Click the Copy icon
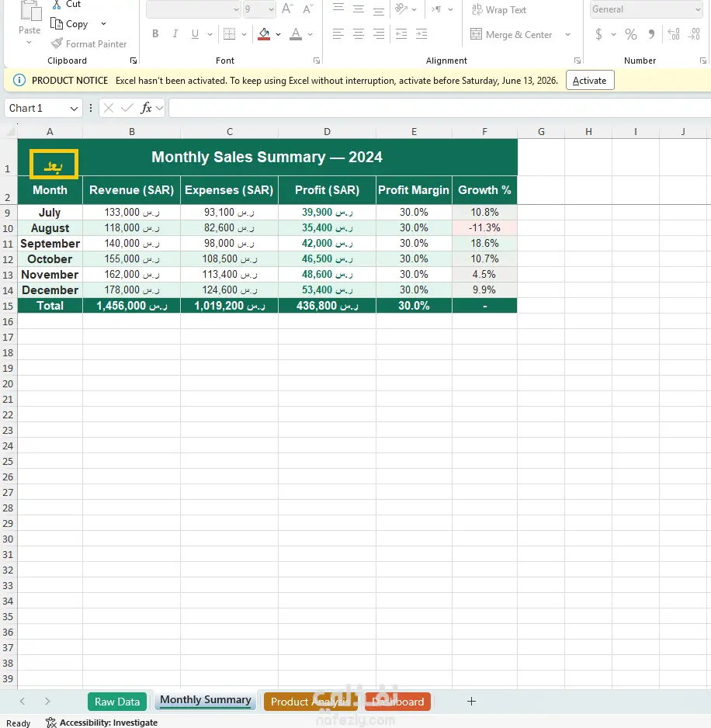The height and width of the screenshot is (728, 711). [x=56, y=24]
